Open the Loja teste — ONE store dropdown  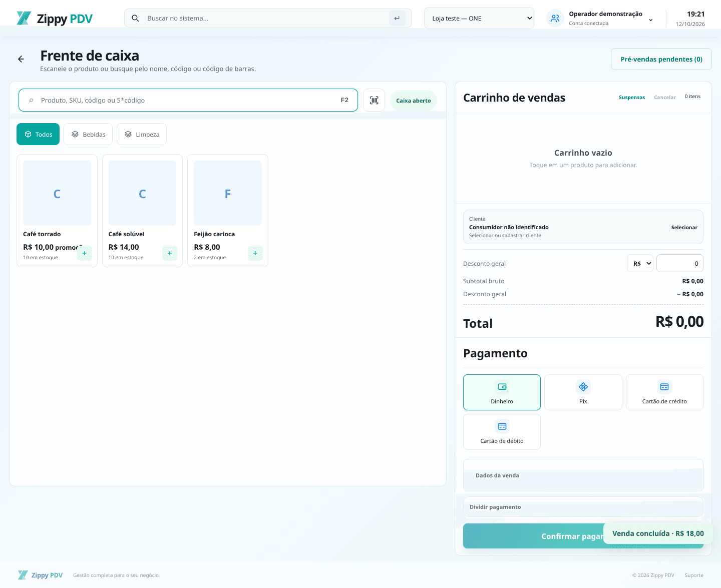point(479,18)
